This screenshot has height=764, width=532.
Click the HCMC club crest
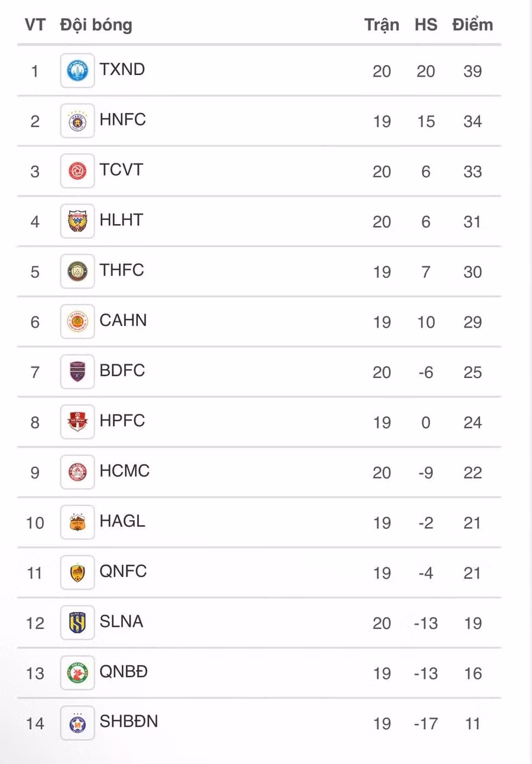[x=77, y=472]
